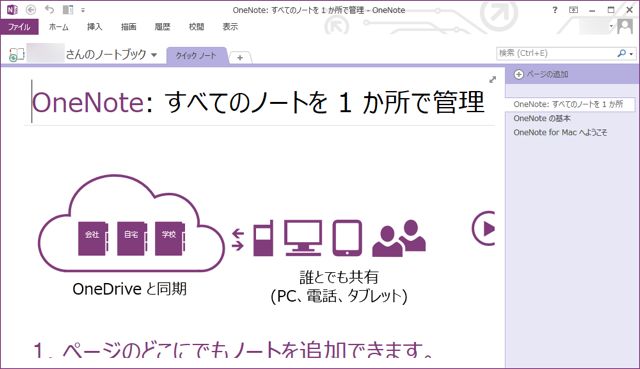Open the search scope dropdown arrow
This screenshot has width=640, height=369.
point(631,54)
